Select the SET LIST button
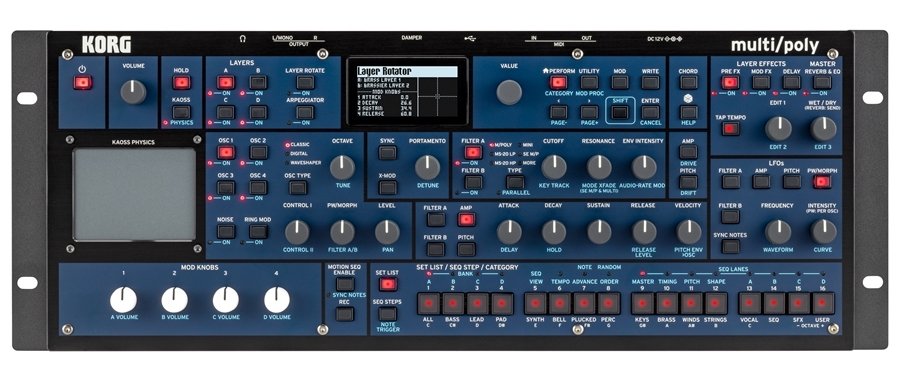The image size is (898, 367). (x=388, y=284)
